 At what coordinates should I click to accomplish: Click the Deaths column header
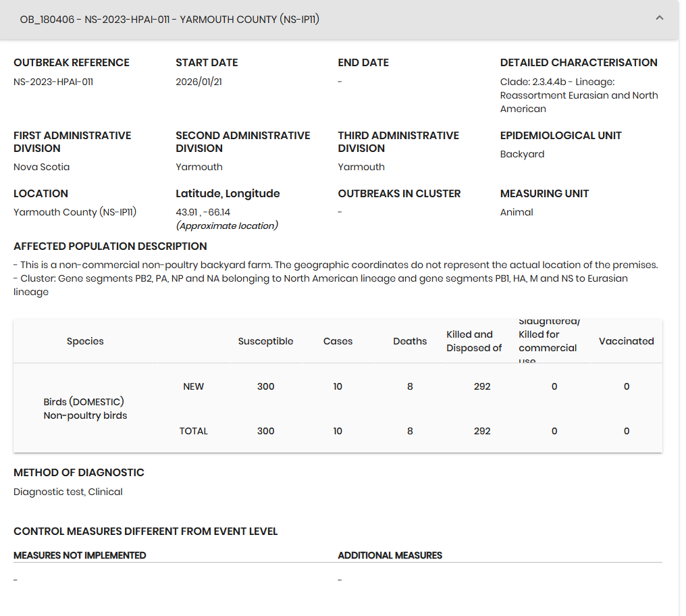[410, 341]
